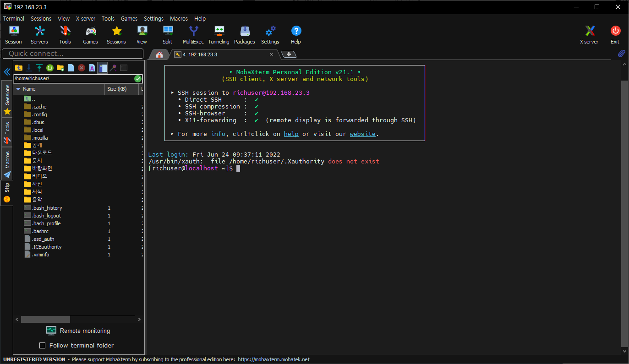Toggle the SFTP tree view panel icon
Screen dimensions: 629x364
click(x=102, y=68)
